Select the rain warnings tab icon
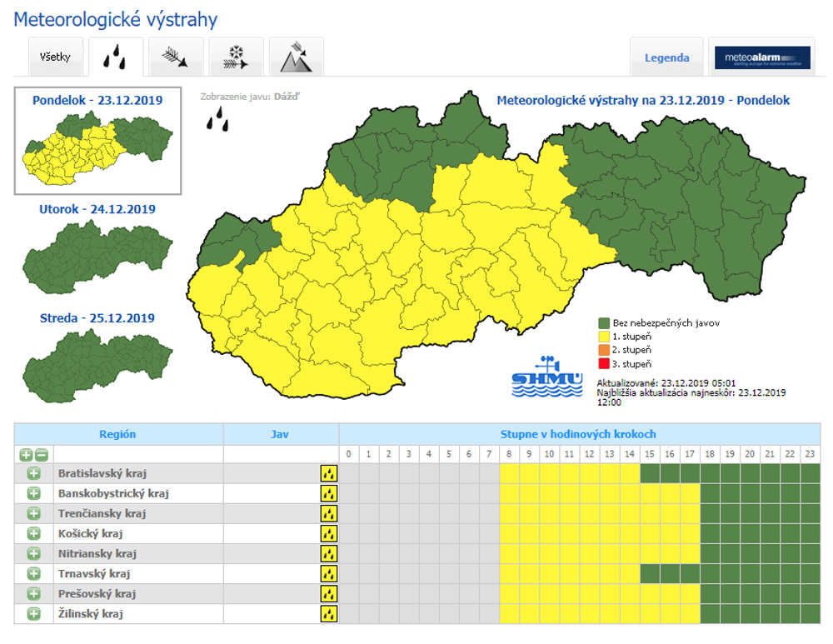The height and width of the screenshot is (644, 833). pyautogui.click(x=116, y=57)
